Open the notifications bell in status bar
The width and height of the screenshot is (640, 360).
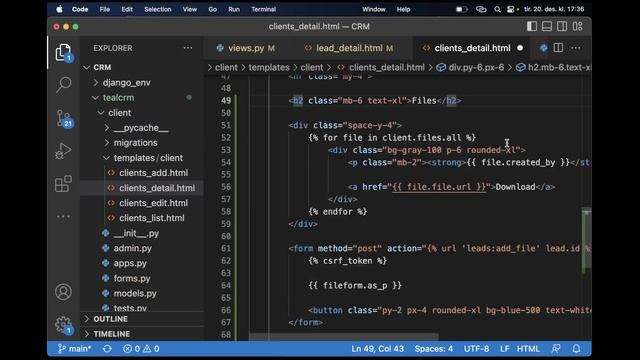click(x=576, y=349)
